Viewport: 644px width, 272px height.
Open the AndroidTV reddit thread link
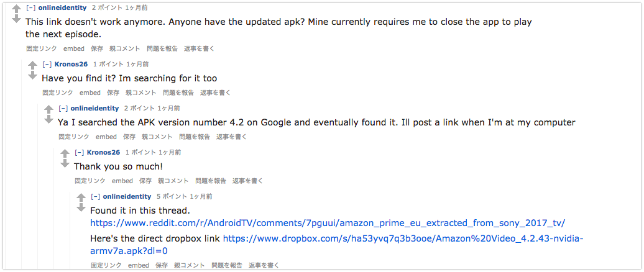pos(327,223)
